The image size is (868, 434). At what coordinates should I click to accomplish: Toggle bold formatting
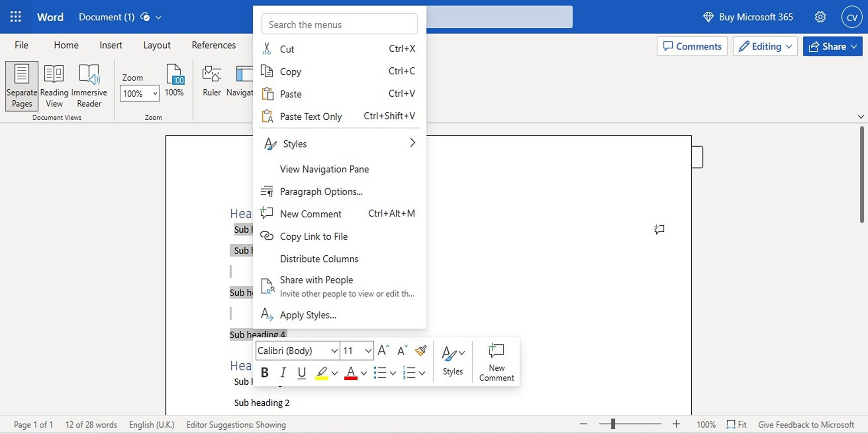coord(264,373)
